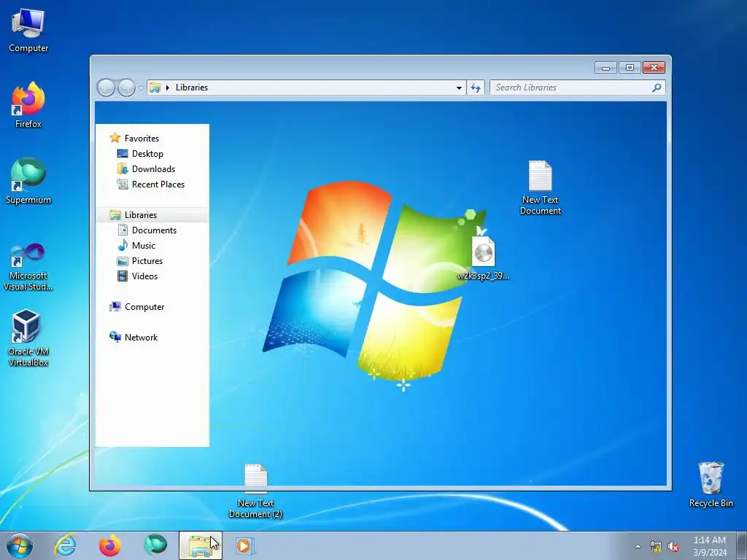
Task: Click the Windows Explorer taskbar button
Action: pos(201,545)
